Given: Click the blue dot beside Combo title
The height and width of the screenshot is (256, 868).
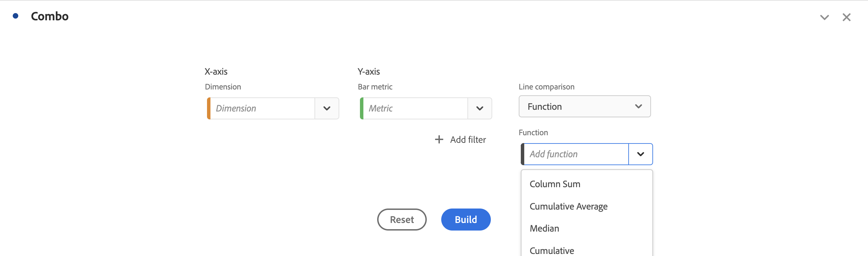Looking at the screenshot, I should (15, 16).
